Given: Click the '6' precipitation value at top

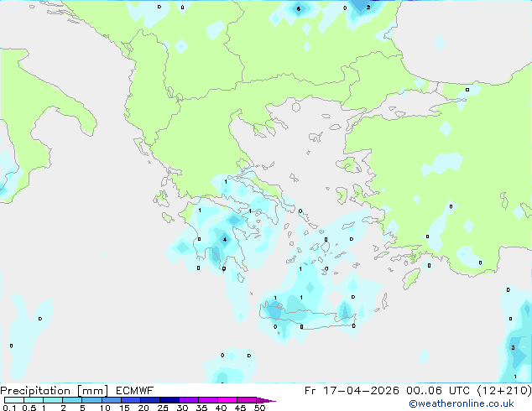Looking at the screenshot, I should [299, 9].
